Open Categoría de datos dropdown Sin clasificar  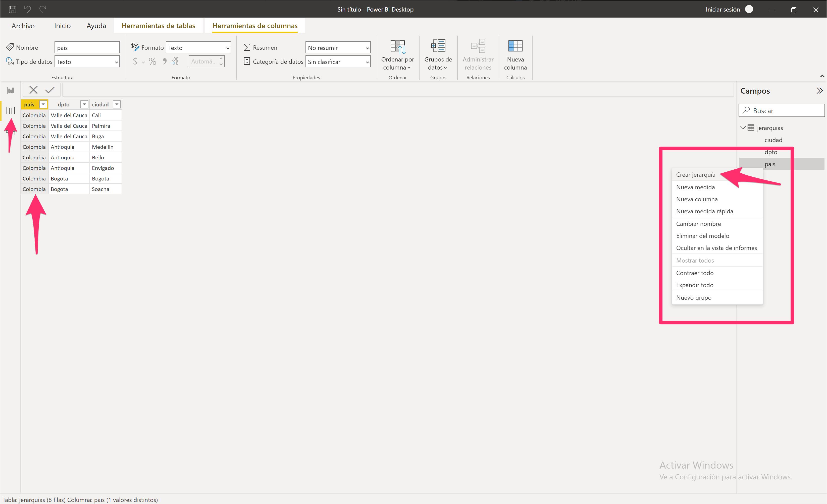[338, 62]
